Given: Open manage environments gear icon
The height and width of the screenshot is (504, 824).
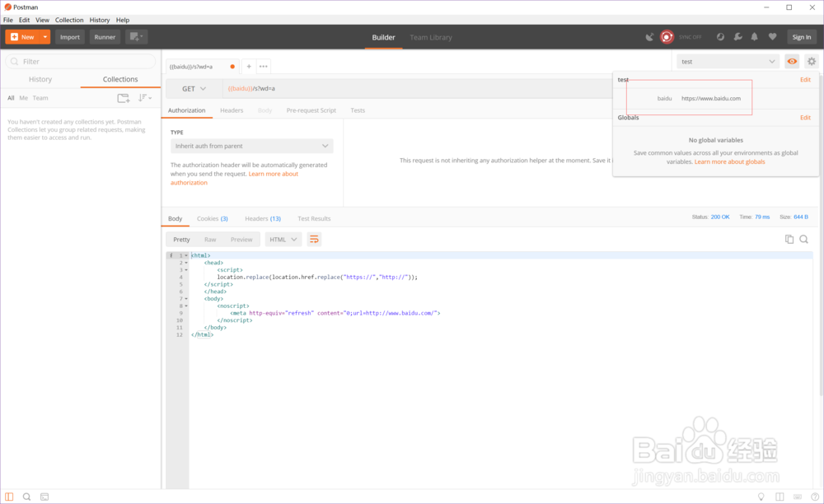Looking at the screenshot, I should pos(812,62).
